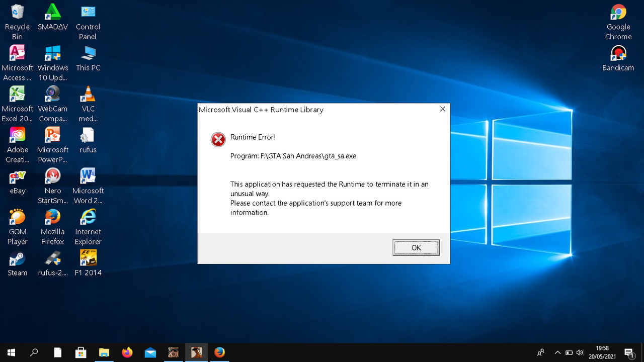Click the battery status tray icon
Image resolution: width=644 pixels, height=362 pixels.
569,352
